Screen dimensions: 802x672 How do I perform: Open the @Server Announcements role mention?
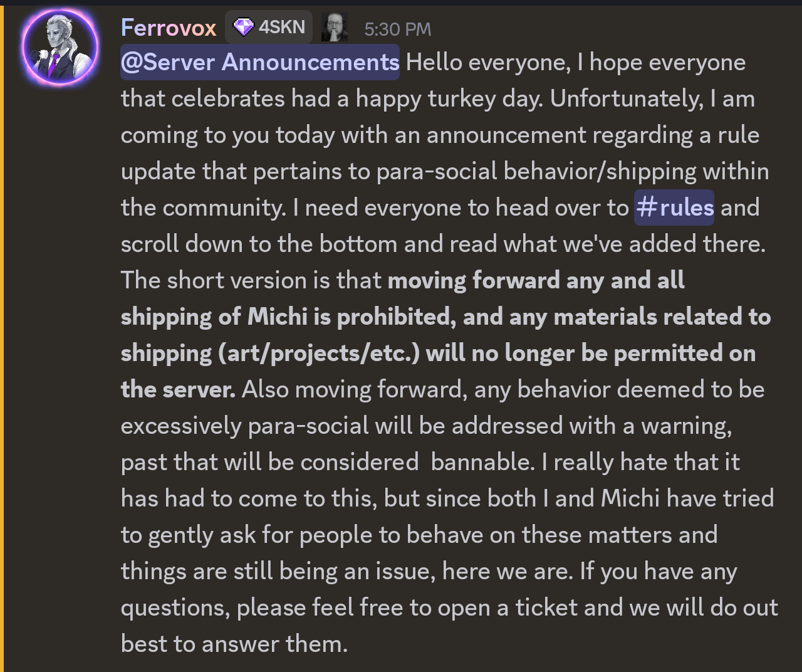pos(260,62)
